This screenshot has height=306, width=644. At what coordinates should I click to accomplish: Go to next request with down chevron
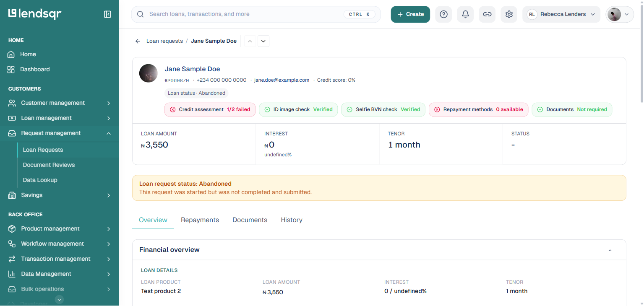(x=263, y=41)
